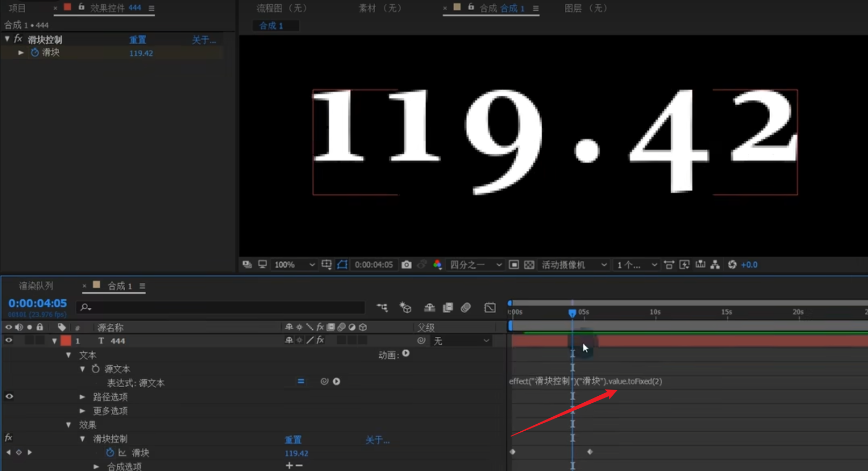Toggle the toggle mask and shape path visibility icon
The image size is (868, 471).
[x=342, y=265]
